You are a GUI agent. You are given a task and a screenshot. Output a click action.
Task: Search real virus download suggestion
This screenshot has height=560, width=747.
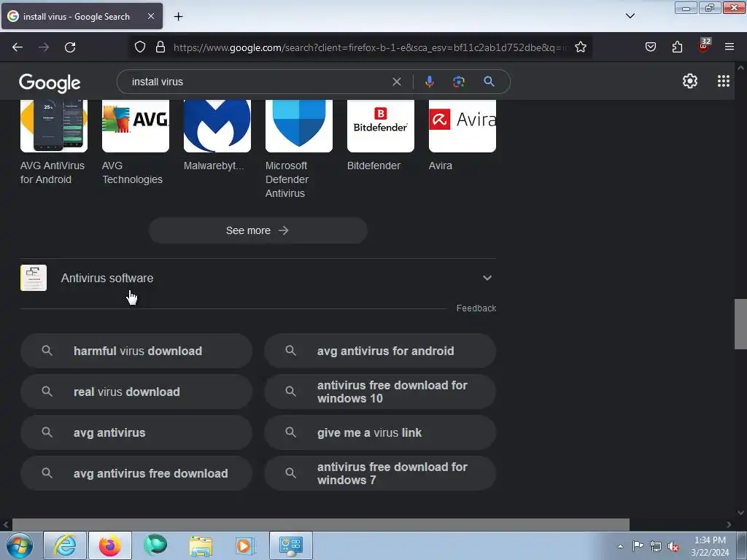point(136,392)
